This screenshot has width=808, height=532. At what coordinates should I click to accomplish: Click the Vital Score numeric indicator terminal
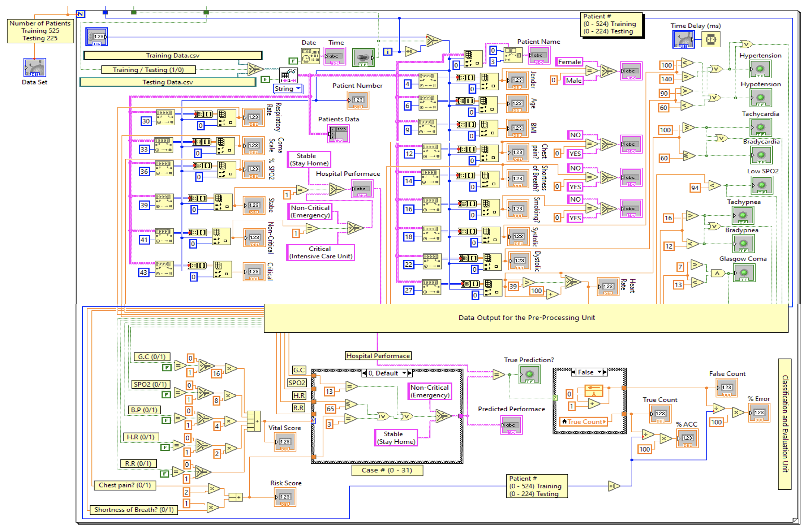285,442
